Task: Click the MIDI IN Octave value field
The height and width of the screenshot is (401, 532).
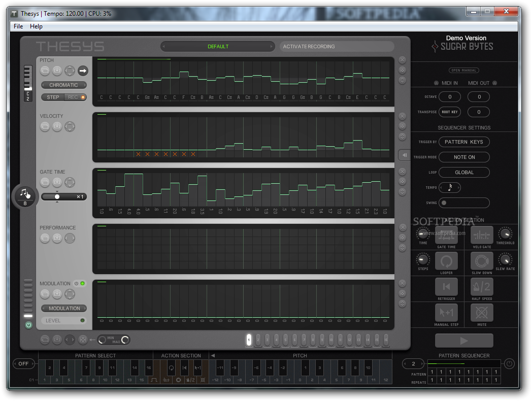Action: click(450, 96)
